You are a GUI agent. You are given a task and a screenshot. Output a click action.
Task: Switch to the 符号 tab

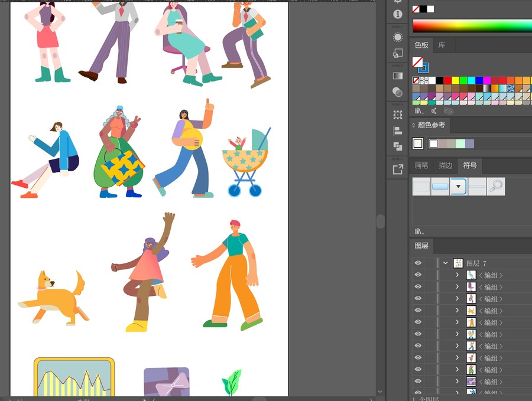click(x=470, y=165)
